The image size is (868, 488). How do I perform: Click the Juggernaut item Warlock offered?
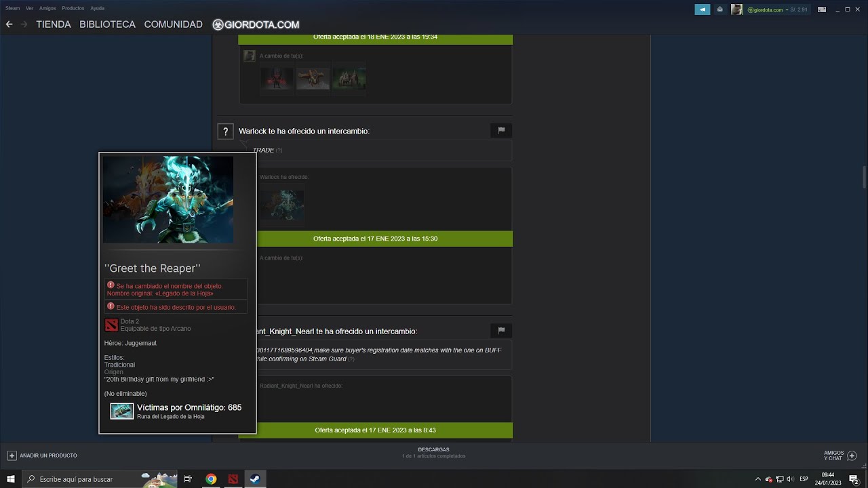pos(282,204)
